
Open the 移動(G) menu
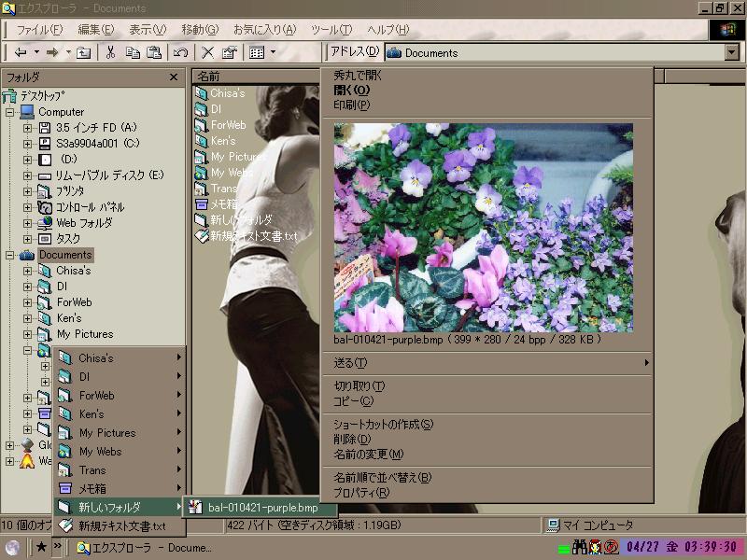[200, 30]
